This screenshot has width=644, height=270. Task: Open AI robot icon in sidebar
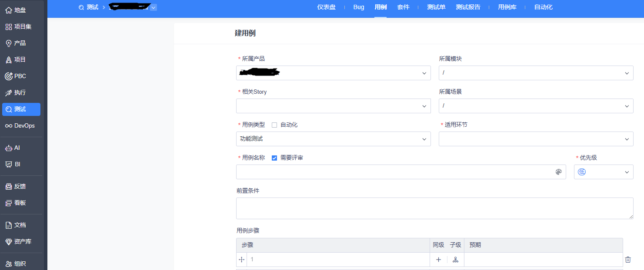(x=9, y=148)
